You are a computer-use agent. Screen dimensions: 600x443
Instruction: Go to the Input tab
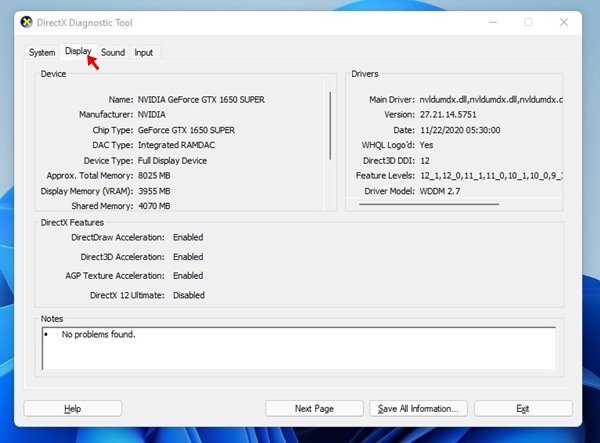coord(144,52)
